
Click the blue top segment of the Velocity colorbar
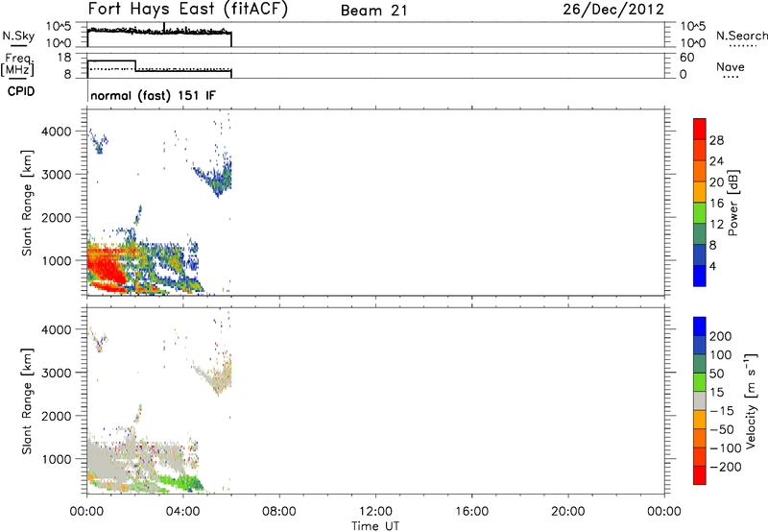[x=700, y=326]
